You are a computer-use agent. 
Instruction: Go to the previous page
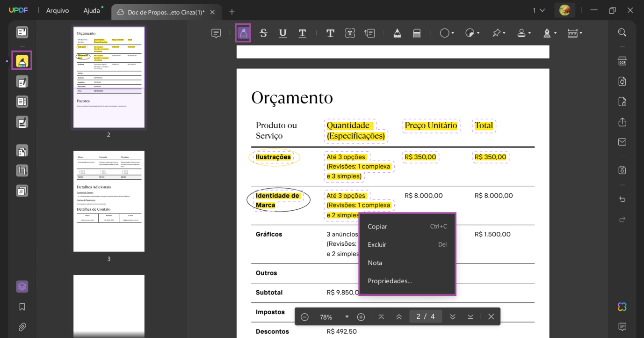click(x=399, y=317)
